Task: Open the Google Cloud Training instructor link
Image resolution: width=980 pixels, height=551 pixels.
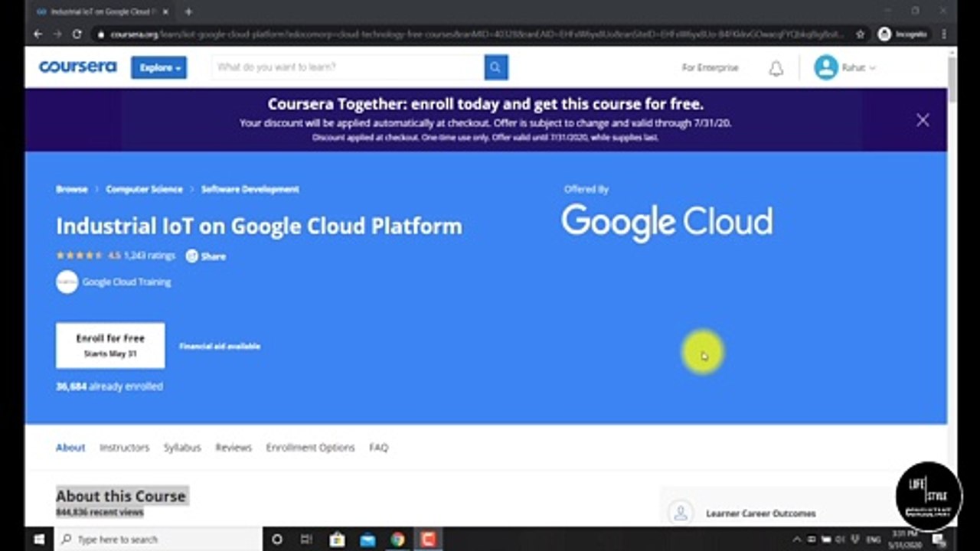Action: point(126,282)
